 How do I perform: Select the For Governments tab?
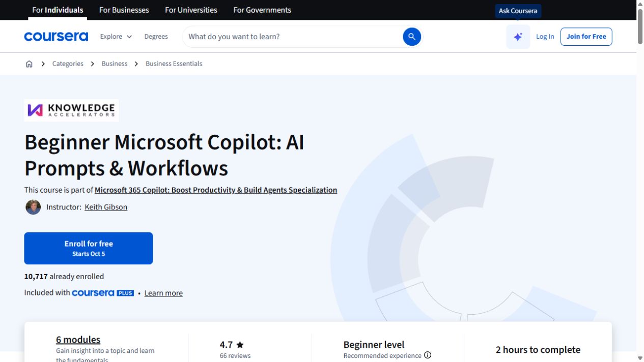coord(262,10)
